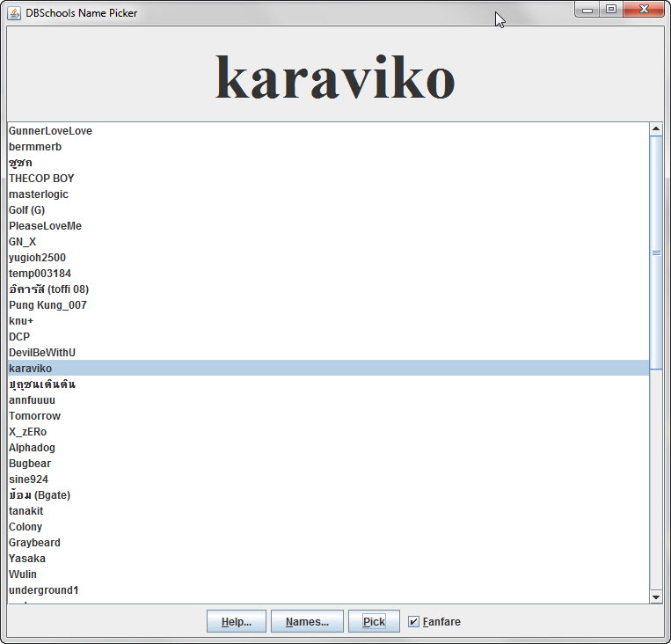Click the highlighted karaviko row
This screenshot has height=644, width=671.
tap(328, 369)
